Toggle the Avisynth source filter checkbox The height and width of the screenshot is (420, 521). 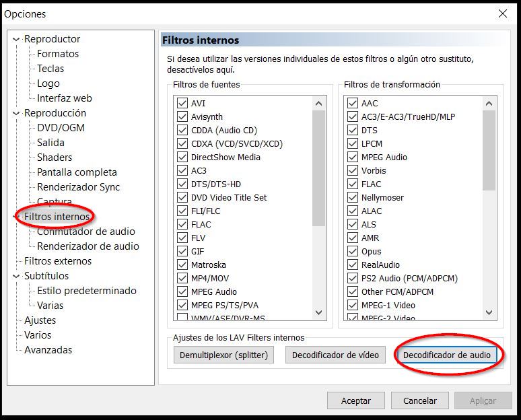[x=182, y=116]
